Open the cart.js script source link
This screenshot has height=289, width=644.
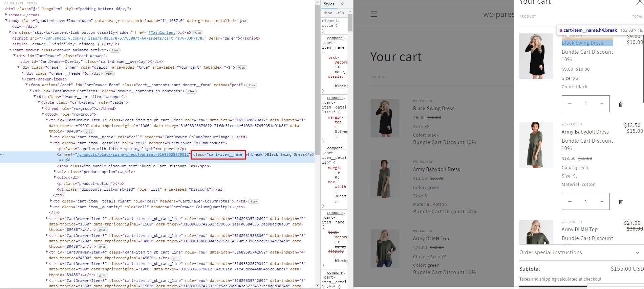[123, 38]
